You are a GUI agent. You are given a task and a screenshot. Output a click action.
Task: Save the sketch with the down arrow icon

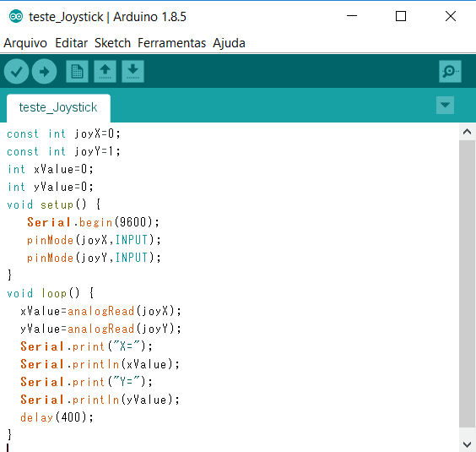coord(133,72)
